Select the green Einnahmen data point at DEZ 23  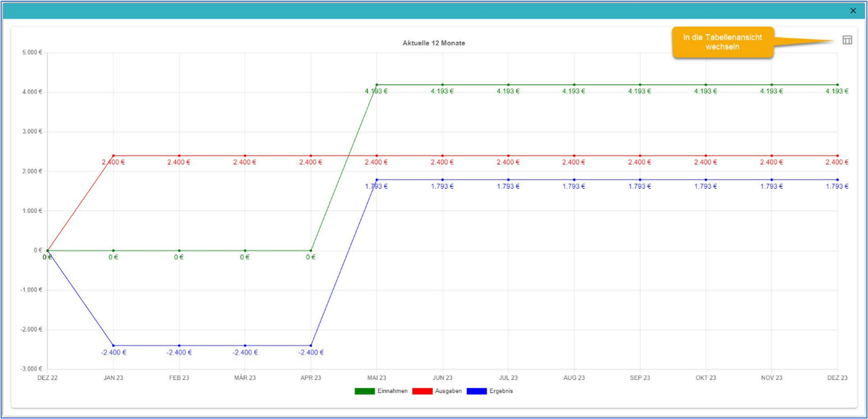(x=837, y=85)
